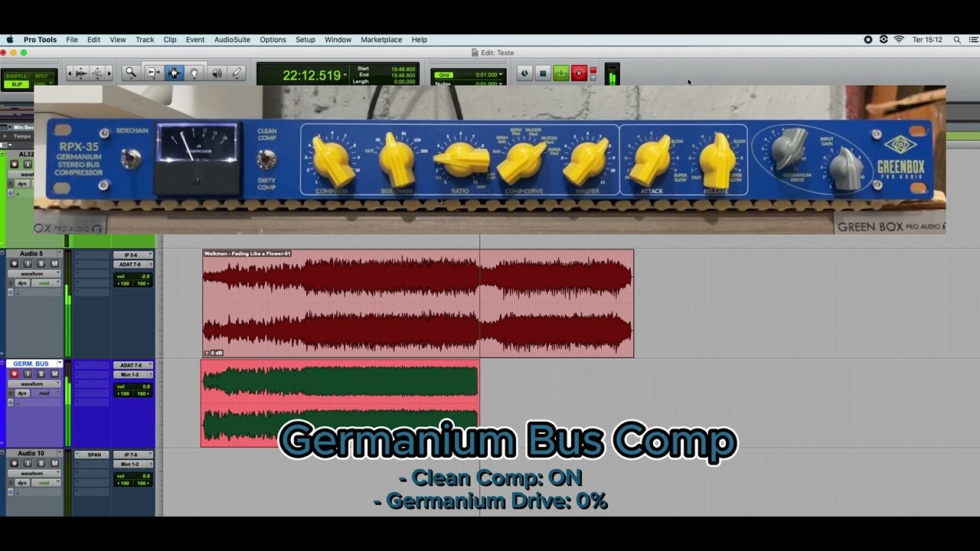Open Audio 5 waveform view selector
This screenshot has width=980, height=551.
pos(34,273)
